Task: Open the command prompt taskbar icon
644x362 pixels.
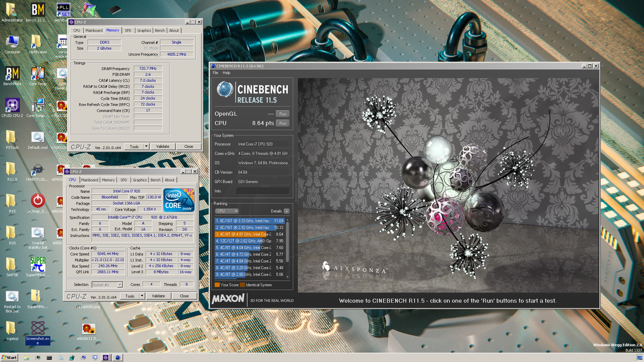Action: (x=49, y=358)
